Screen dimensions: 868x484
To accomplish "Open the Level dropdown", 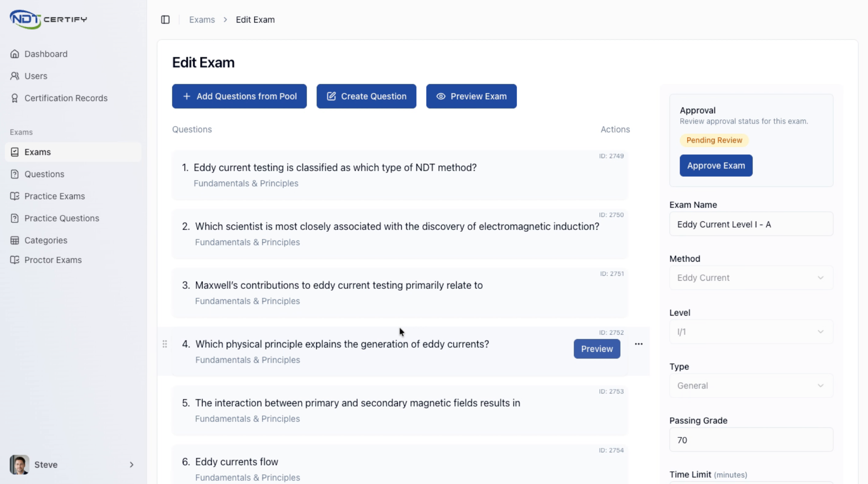I will point(751,332).
